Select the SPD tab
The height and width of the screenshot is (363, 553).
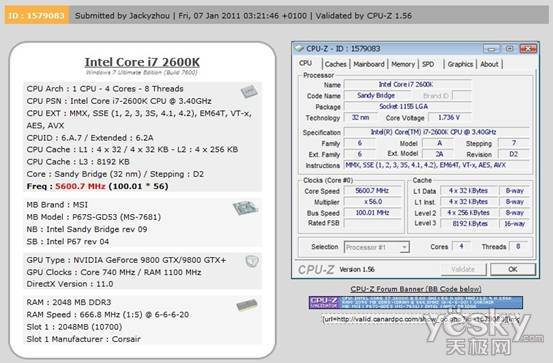pyautogui.click(x=428, y=64)
